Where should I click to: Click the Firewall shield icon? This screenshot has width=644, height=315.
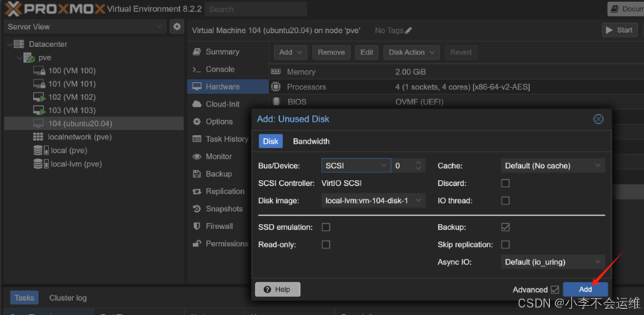tap(197, 226)
